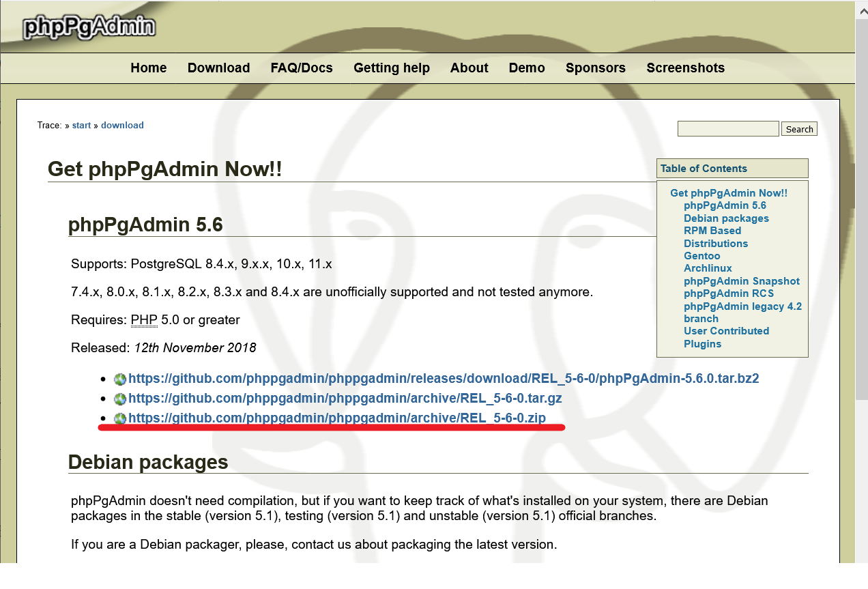Click globe icon beside tar.gz download link
This screenshot has height=589, width=868.
pyautogui.click(x=121, y=399)
